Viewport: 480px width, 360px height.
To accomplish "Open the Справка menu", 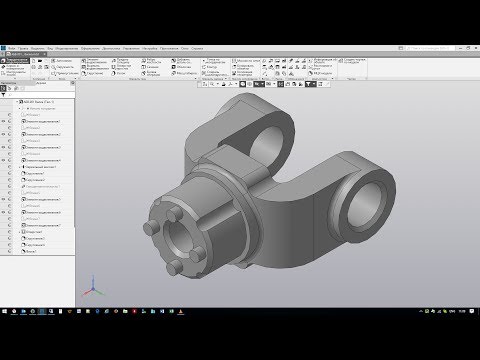I will click(197, 48).
